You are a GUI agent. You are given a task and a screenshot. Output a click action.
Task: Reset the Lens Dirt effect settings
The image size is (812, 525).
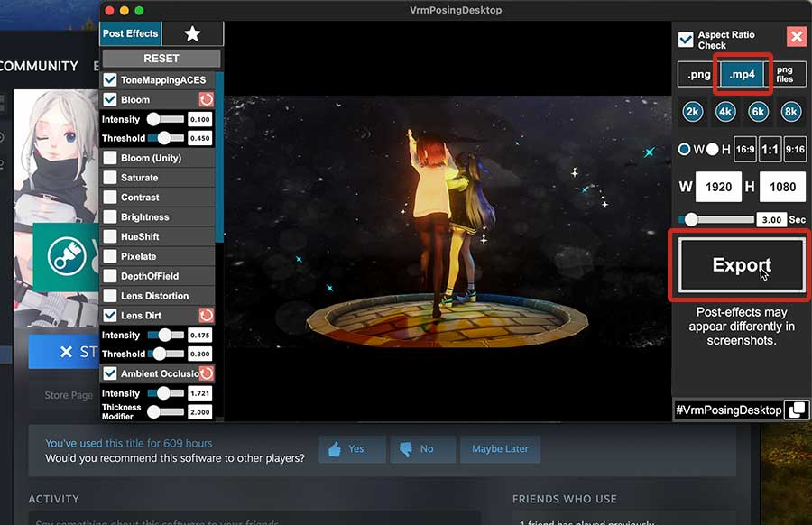(206, 316)
